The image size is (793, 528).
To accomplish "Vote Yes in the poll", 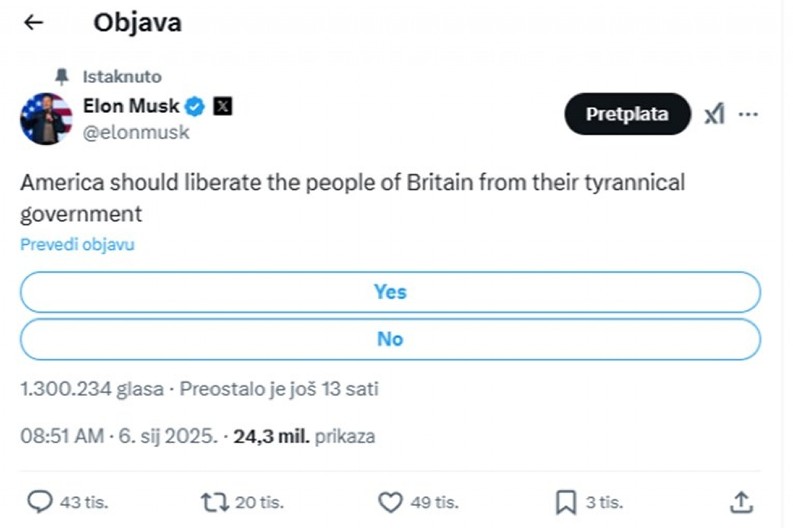I will pyautogui.click(x=390, y=292).
